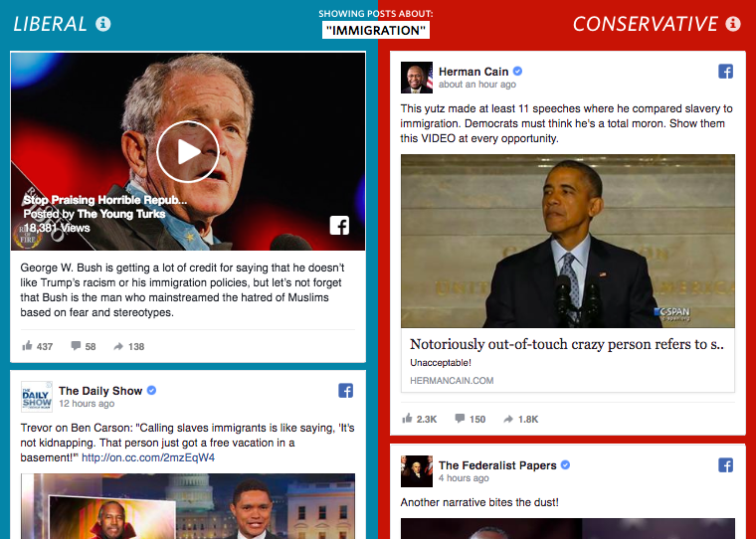
Task: Click Facebook icon on Federalist Papers post
Action: (725, 465)
